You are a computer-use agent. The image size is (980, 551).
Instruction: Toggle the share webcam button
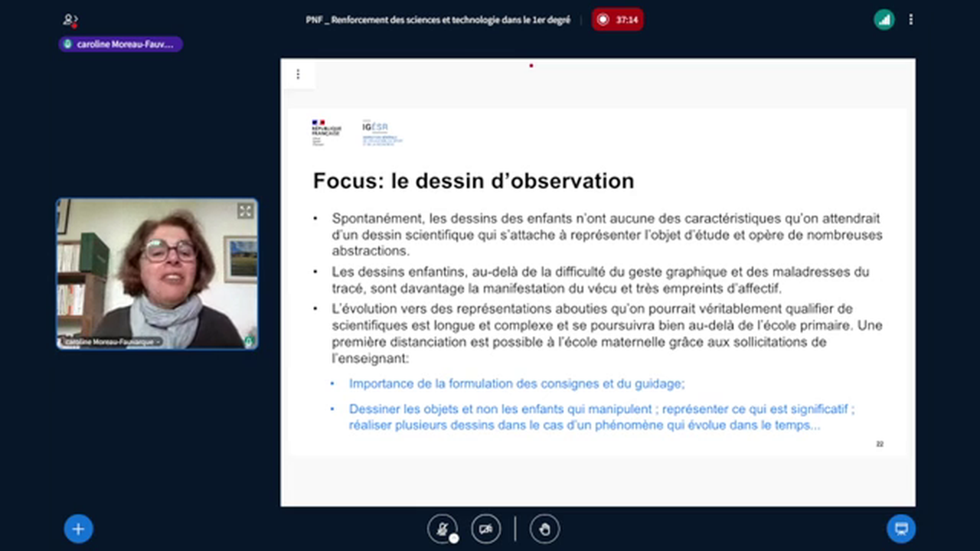coord(485,529)
